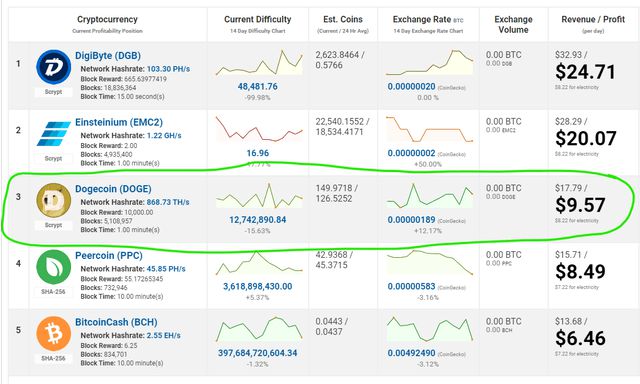
Task: Open the Peercoin (PPC) coin link
Action: coord(109,255)
